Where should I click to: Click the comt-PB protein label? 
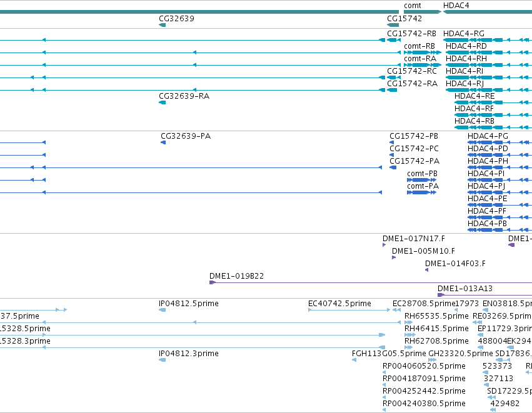click(x=423, y=174)
